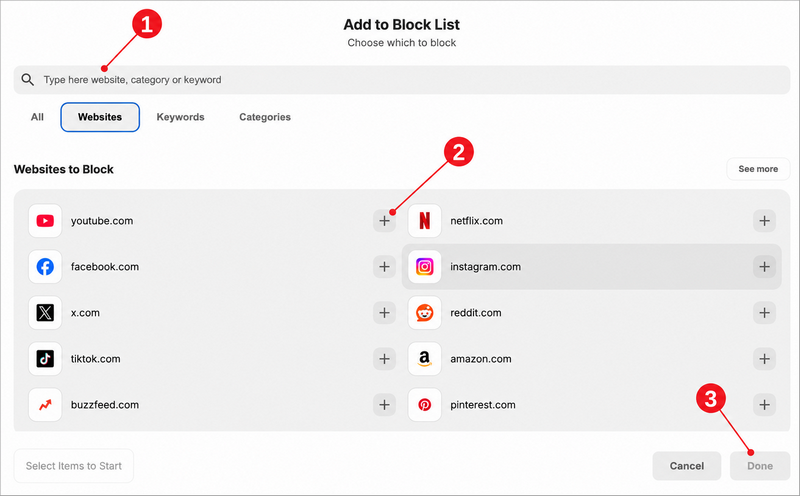Add amazon.com via the plus button
800x496 pixels.
[764, 359]
